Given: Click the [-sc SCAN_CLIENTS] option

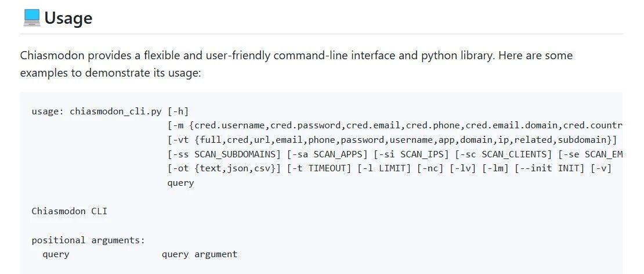Looking at the screenshot, I should point(505,154).
